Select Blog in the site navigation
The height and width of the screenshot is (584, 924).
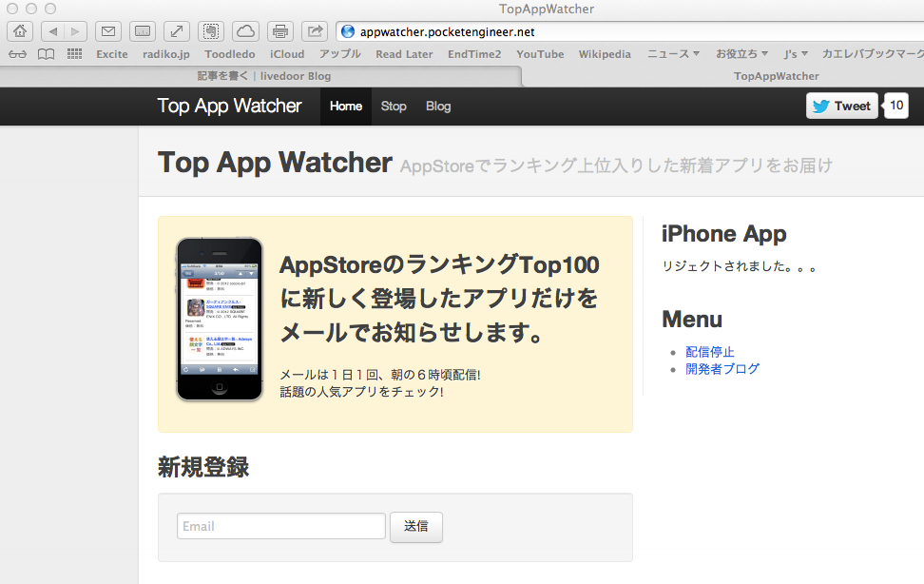(437, 106)
